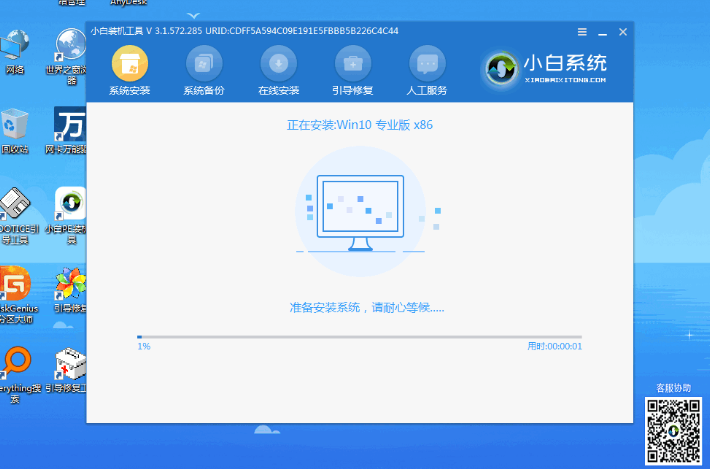This screenshot has height=469, width=710.
Task: Minimize the 小白装机工具 window
Action: pos(602,33)
